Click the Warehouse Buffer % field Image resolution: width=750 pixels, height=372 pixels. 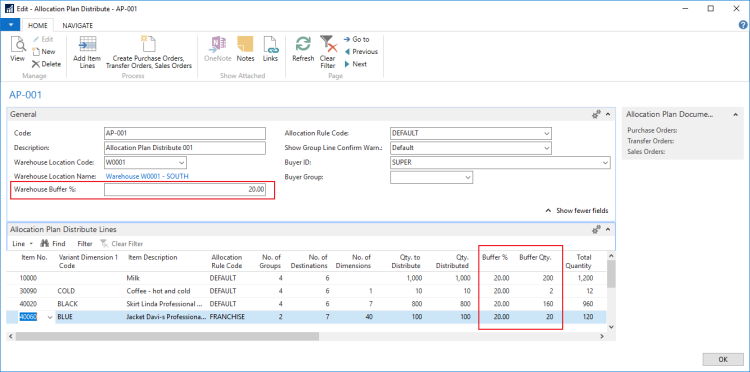(185, 190)
